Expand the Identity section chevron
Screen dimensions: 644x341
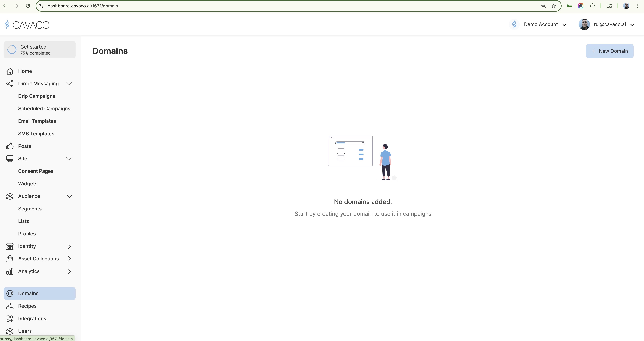[69, 246]
